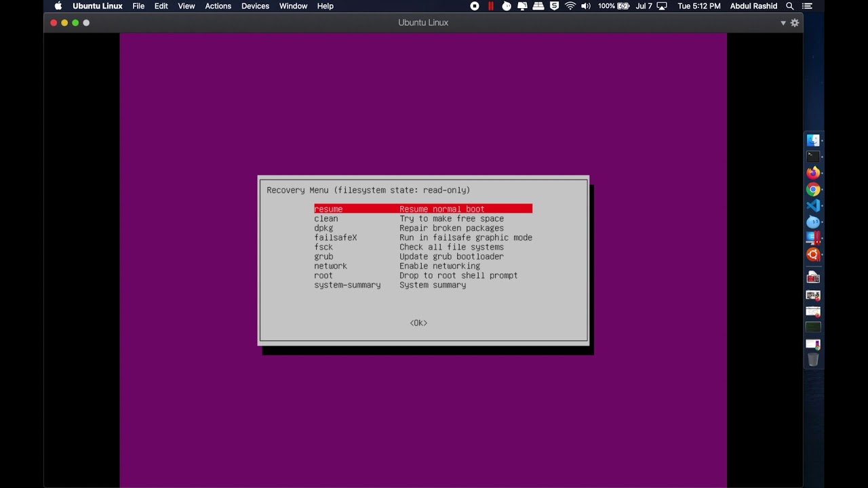Launch Terminal from the dock
This screenshot has height=488, width=868.
pos(813,157)
